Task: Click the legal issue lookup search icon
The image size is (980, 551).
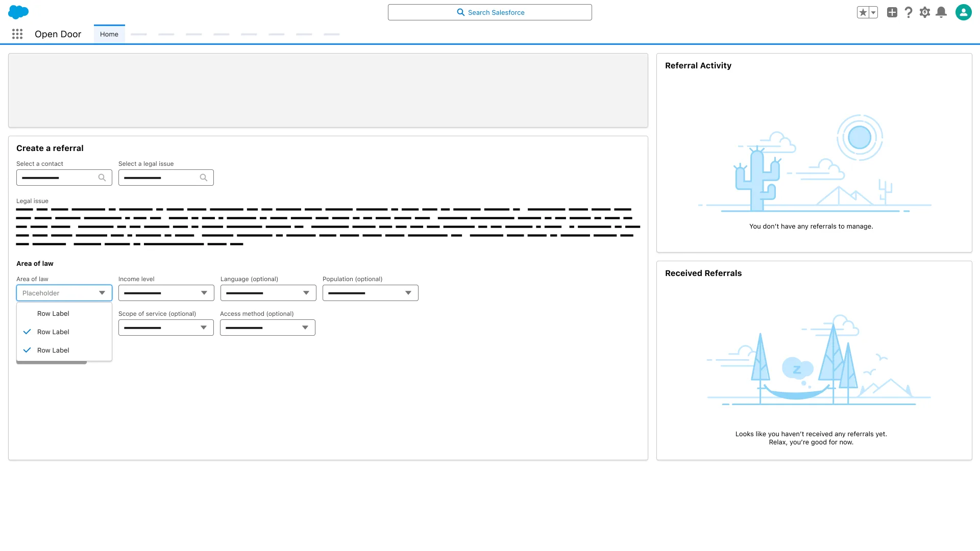Action: click(204, 178)
